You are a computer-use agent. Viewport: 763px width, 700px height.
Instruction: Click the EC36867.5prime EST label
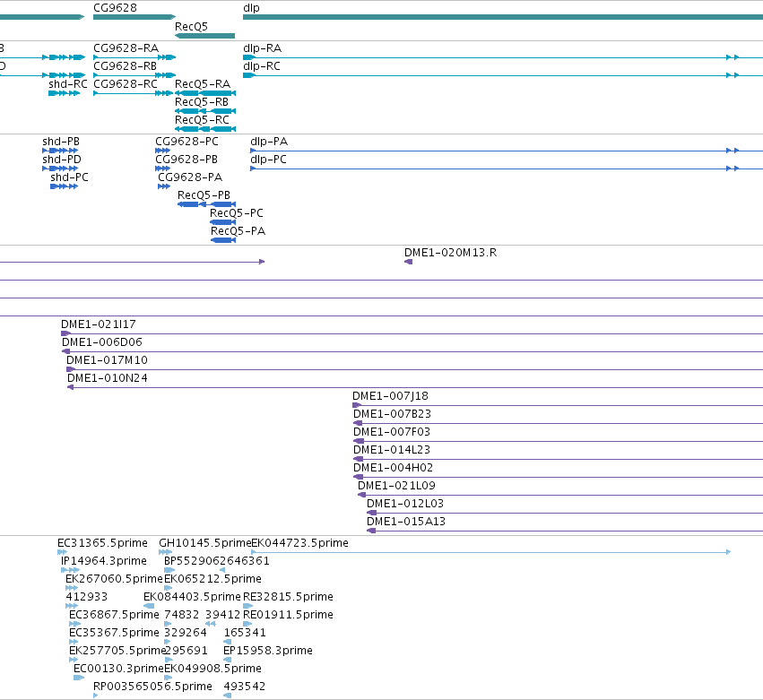(114, 616)
